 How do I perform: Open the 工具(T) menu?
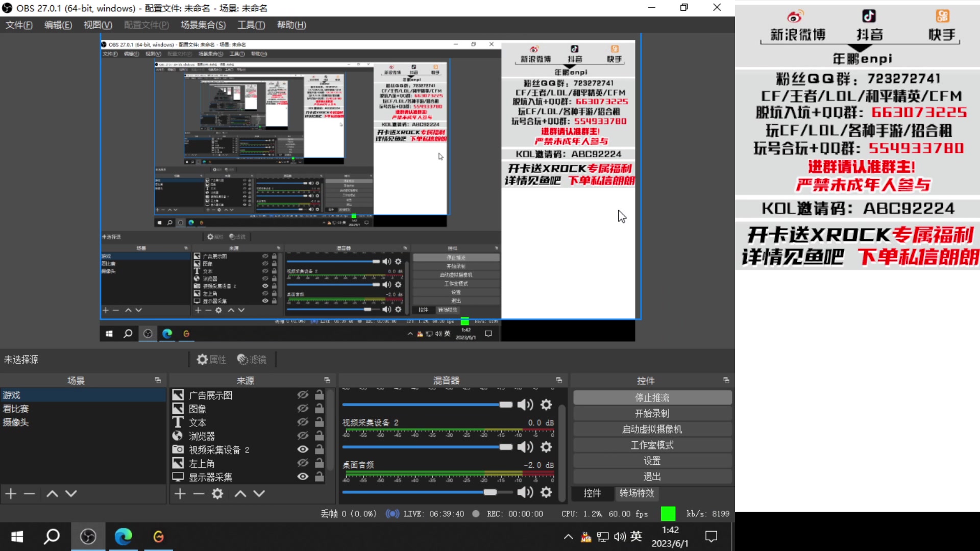[251, 25]
